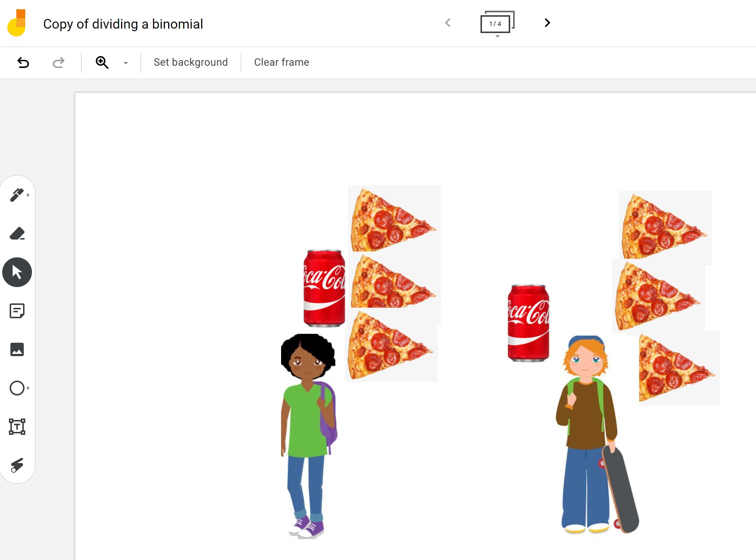This screenshot has height=560, width=756.
Task: Insert a text box
Action: tap(17, 427)
